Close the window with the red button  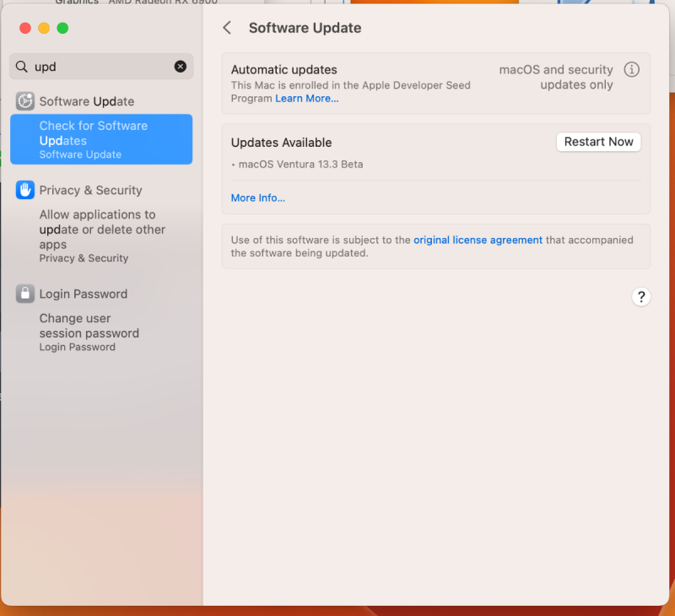pyautogui.click(x=25, y=28)
